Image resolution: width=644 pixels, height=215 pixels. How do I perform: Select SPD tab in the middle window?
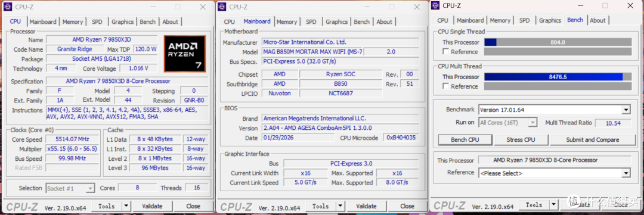click(311, 22)
